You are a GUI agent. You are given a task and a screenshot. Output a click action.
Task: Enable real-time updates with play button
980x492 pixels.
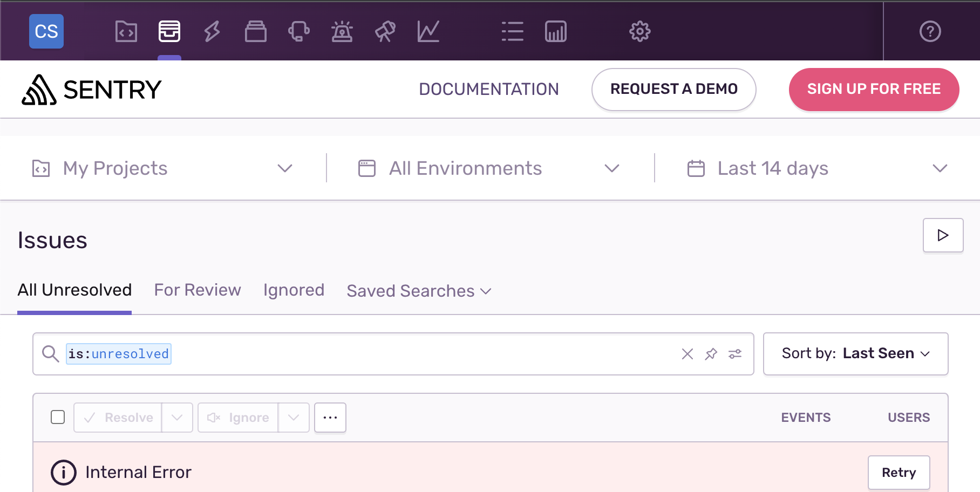pyautogui.click(x=943, y=235)
